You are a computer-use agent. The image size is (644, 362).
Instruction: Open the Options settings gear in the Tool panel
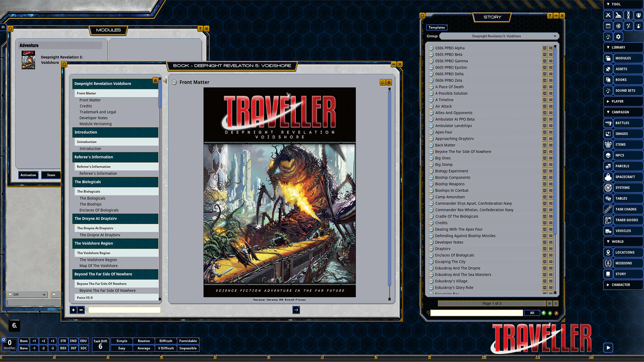tap(618, 37)
